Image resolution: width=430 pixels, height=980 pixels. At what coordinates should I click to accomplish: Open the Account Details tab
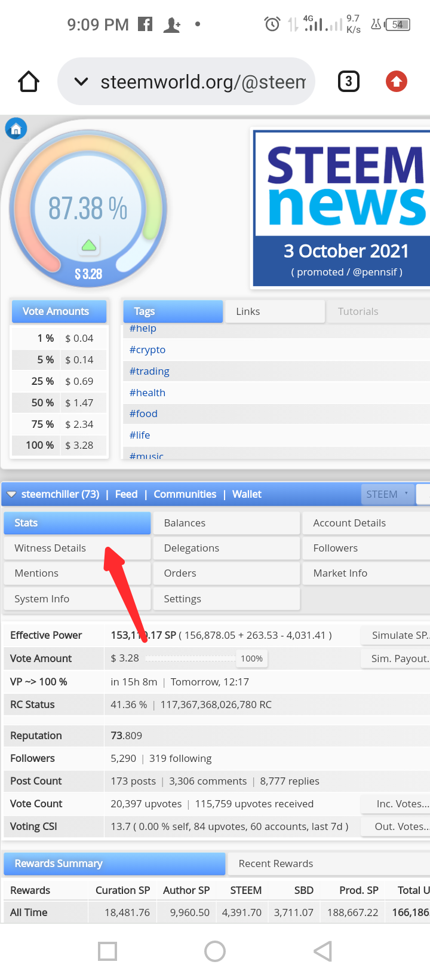[367, 523]
